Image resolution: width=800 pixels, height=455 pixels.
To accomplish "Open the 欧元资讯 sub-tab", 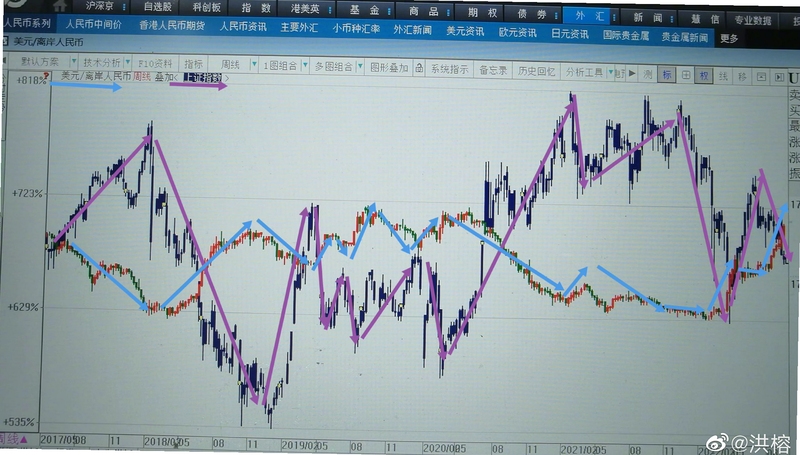I will (517, 33).
